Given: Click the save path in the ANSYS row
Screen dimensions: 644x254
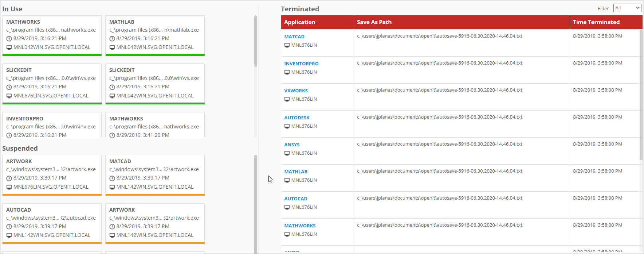Looking at the screenshot, I should coord(440,144).
